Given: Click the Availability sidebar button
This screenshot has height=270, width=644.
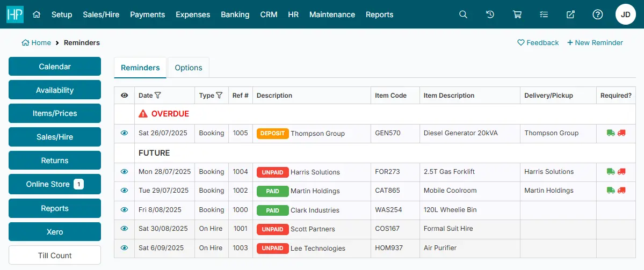Looking at the screenshot, I should [x=55, y=90].
